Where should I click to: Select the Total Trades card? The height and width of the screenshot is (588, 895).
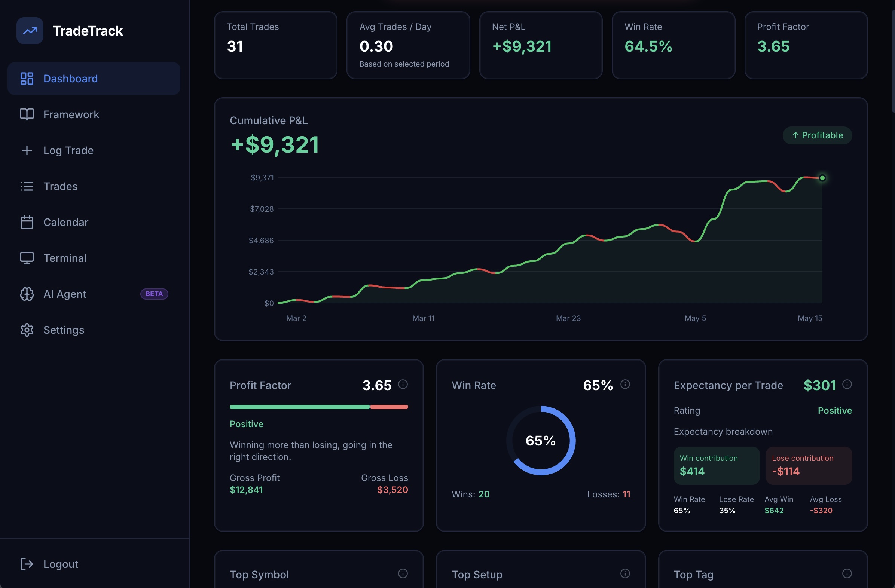[276, 45]
